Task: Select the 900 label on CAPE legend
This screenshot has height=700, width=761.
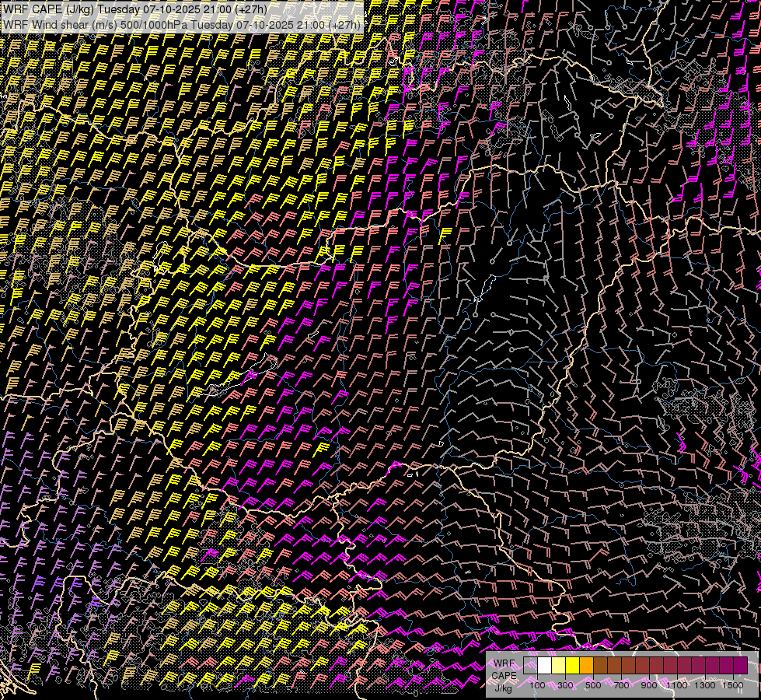Action: coord(649,685)
